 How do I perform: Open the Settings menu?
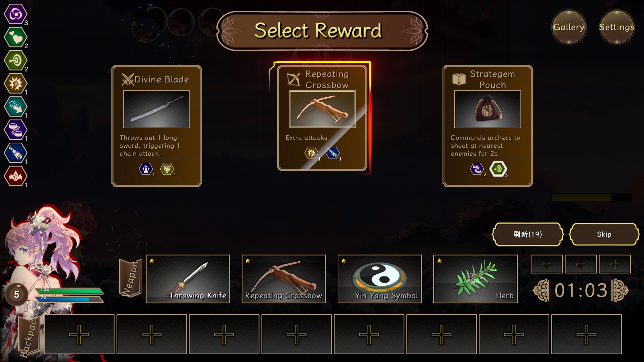pyautogui.click(x=617, y=27)
